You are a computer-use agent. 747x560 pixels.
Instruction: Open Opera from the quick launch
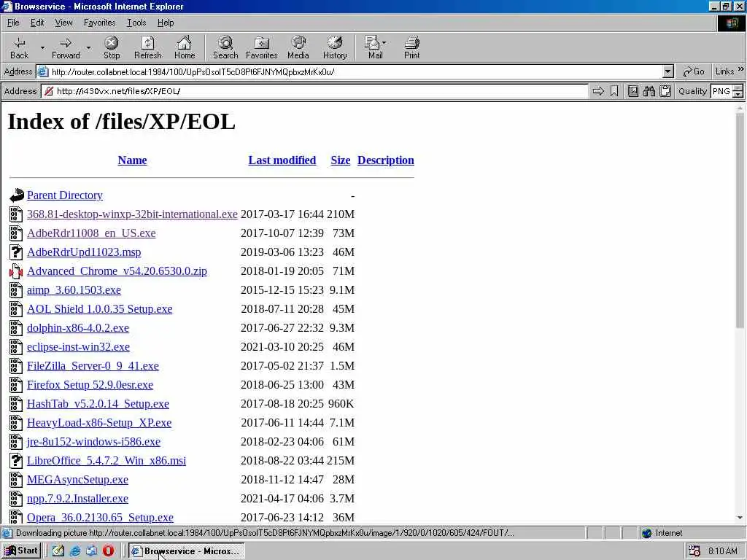tap(108, 551)
